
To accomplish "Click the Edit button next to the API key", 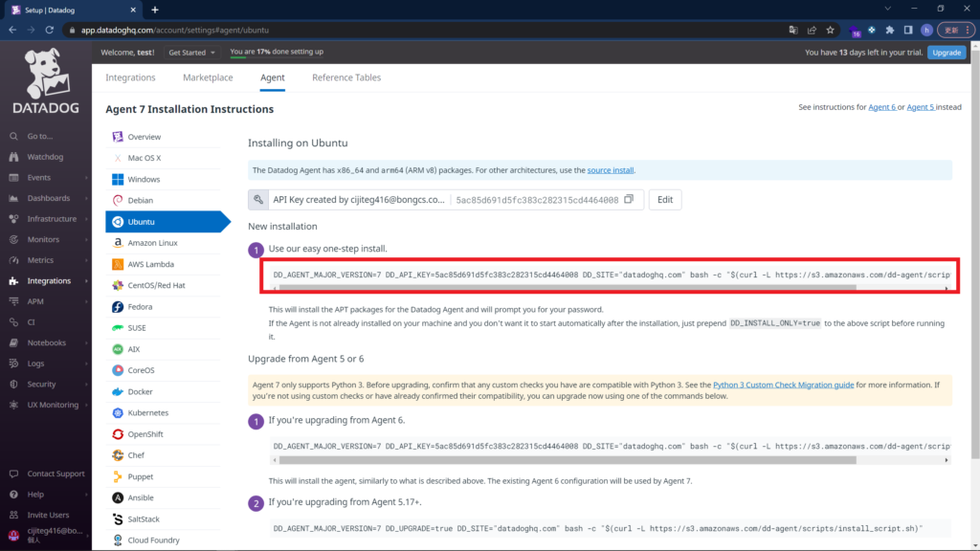I will (664, 200).
